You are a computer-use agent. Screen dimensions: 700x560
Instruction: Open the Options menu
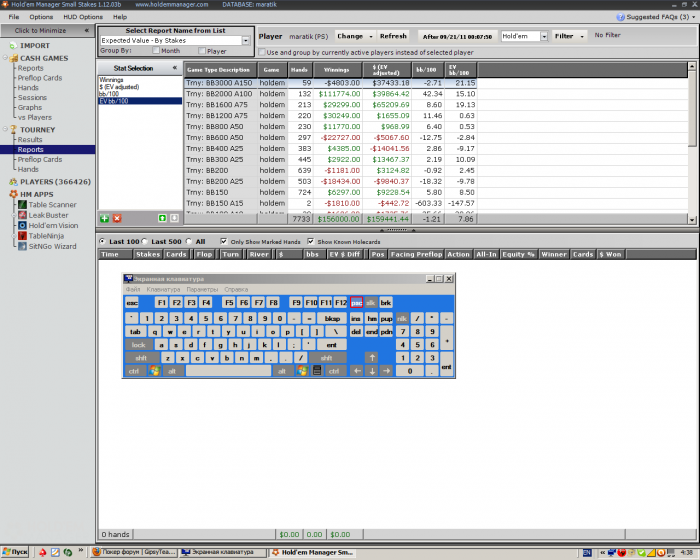pos(41,17)
